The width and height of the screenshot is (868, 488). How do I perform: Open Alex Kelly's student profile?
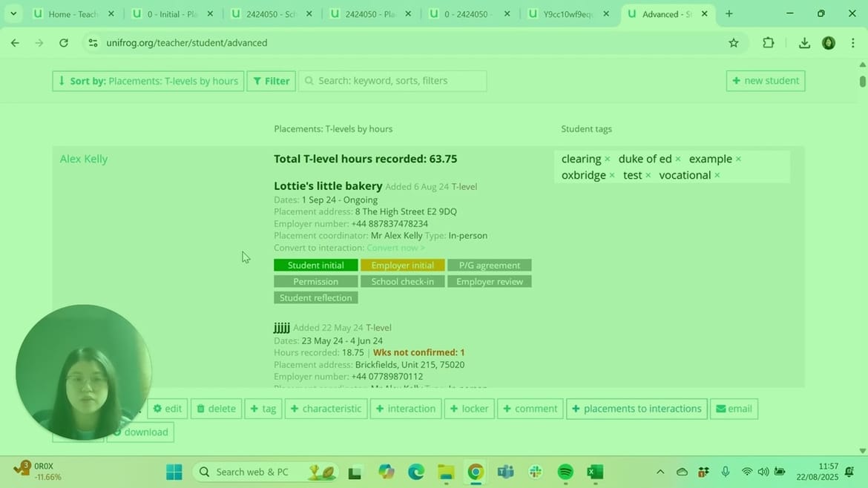coord(84,159)
